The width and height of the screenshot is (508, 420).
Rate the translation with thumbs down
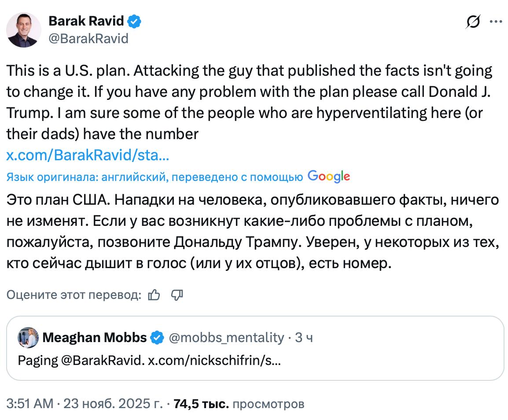click(x=177, y=295)
